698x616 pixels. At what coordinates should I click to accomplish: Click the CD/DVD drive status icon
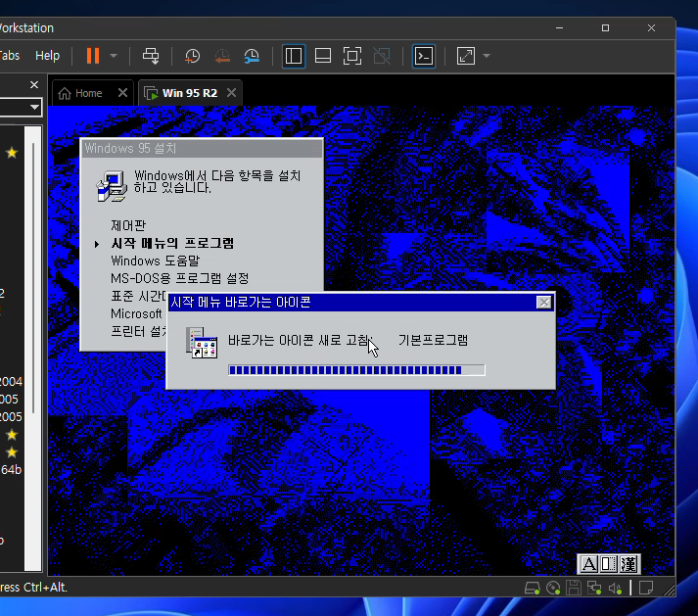click(x=553, y=588)
